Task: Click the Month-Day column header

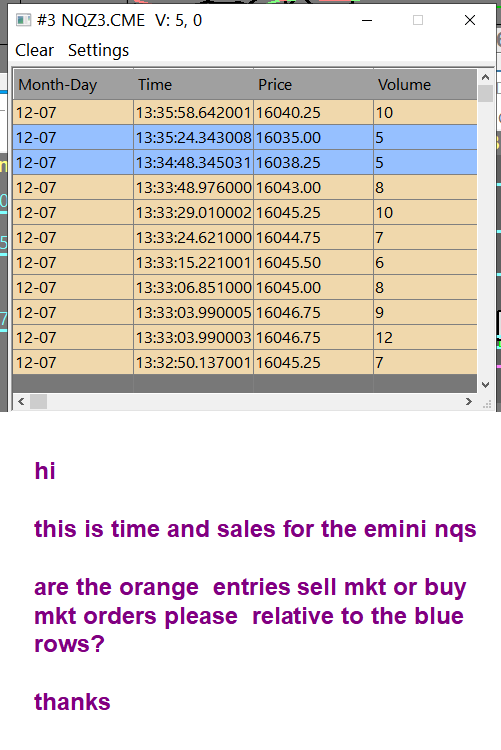Action: (x=73, y=85)
